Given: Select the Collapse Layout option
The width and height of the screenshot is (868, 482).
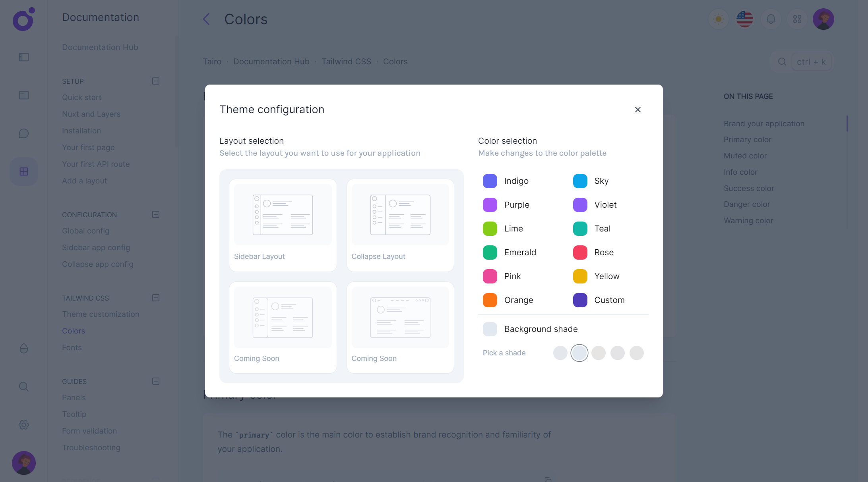Looking at the screenshot, I should click(x=400, y=225).
